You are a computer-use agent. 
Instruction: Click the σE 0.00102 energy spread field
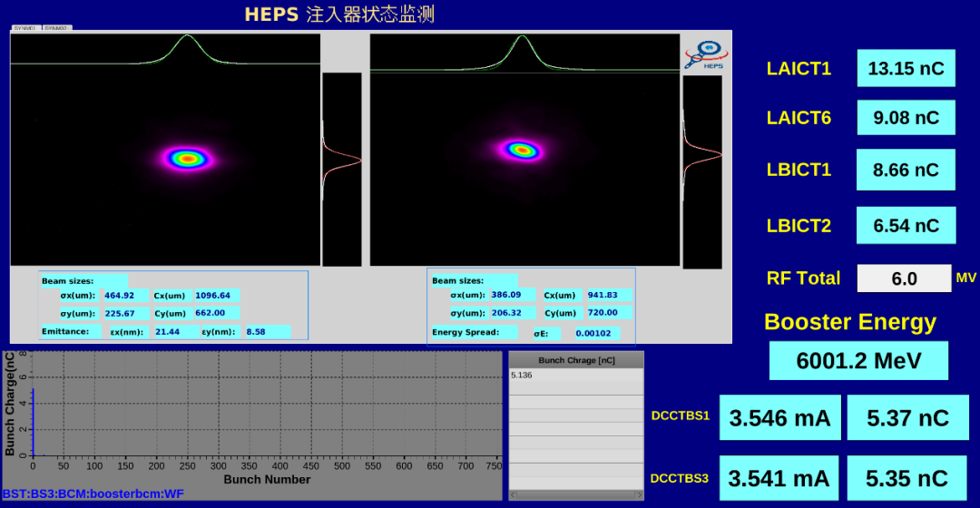[597, 333]
